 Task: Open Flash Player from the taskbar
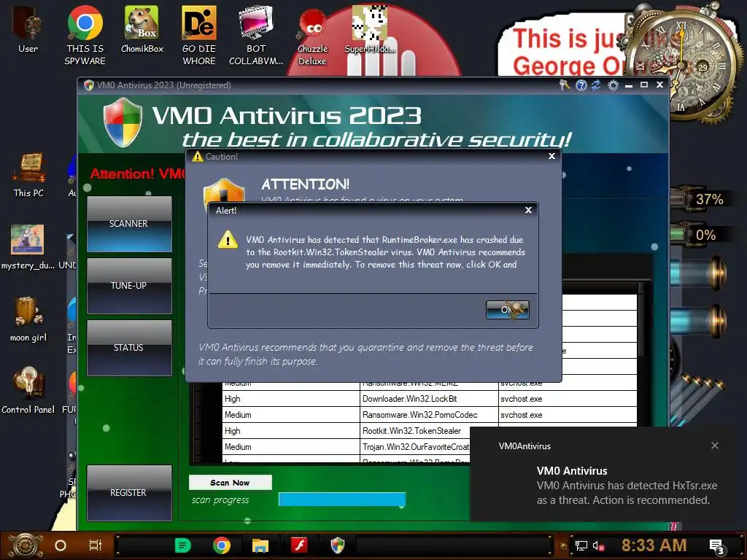(298, 545)
